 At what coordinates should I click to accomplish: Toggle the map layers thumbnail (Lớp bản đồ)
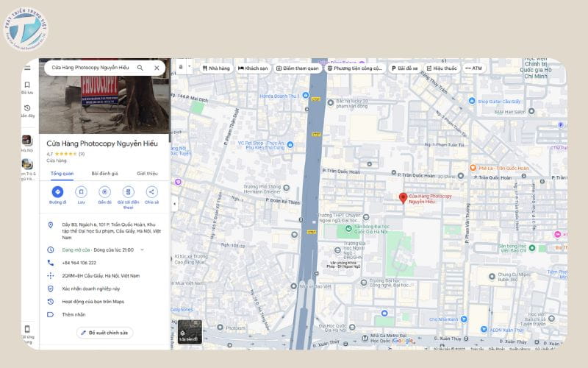pos(189,333)
